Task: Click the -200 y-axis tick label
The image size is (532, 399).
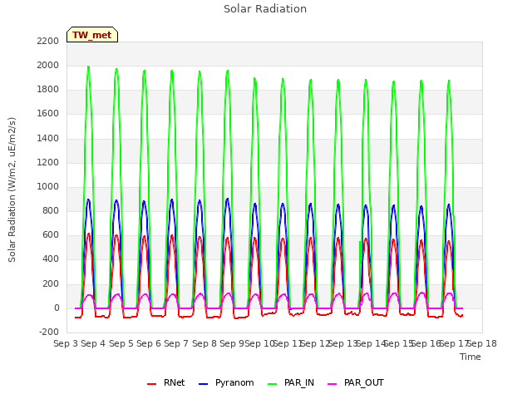Action: [49, 332]
